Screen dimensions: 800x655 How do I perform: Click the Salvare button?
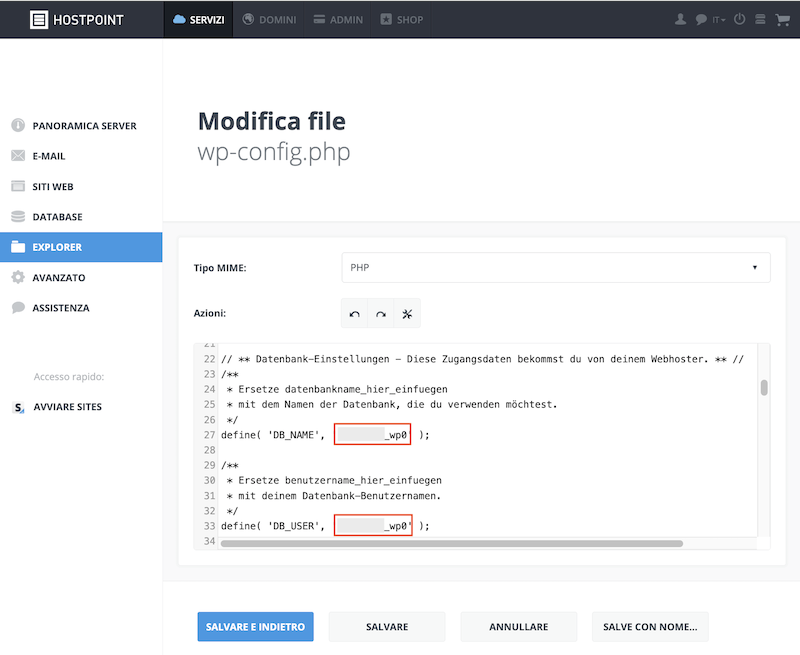click(387, 626)
